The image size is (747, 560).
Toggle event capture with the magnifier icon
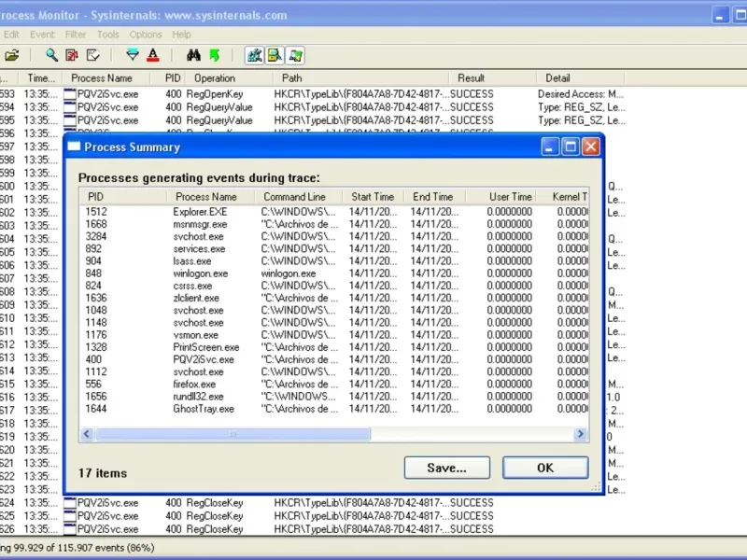click(51, 55)
